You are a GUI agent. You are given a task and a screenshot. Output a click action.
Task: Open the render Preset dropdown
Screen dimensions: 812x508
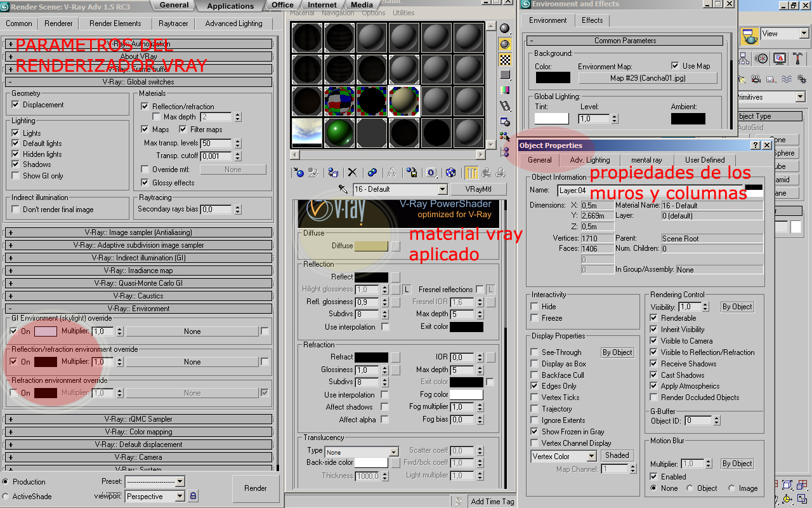pyautogui.click(x=180, y=481)
